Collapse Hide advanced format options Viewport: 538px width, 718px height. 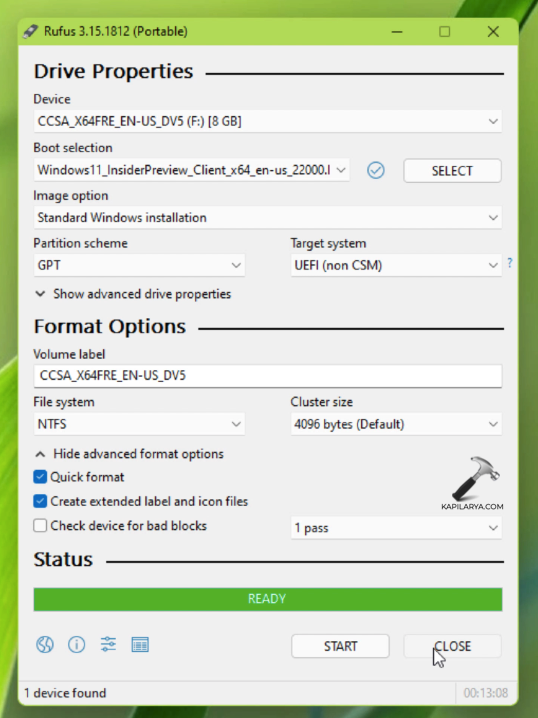(130, 454)
